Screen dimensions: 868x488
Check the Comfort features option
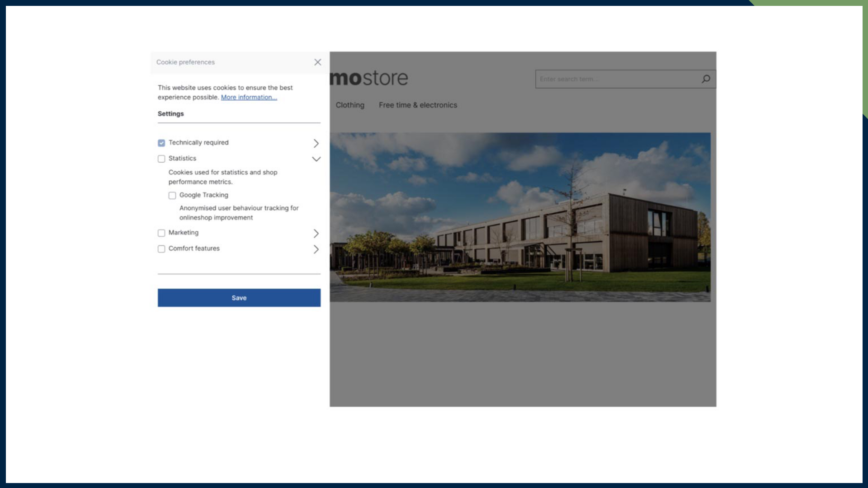click(x=161, y=249)
